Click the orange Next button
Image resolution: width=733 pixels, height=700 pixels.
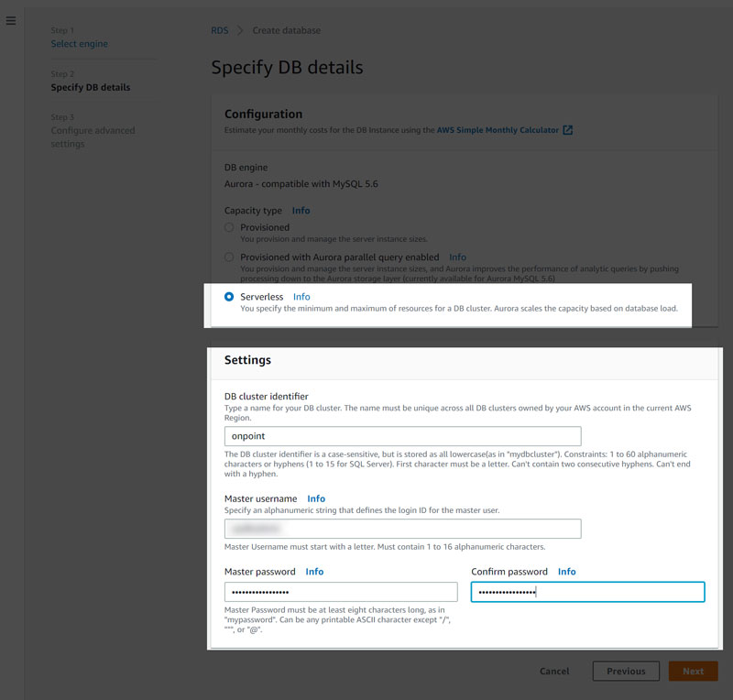[693, 671]
